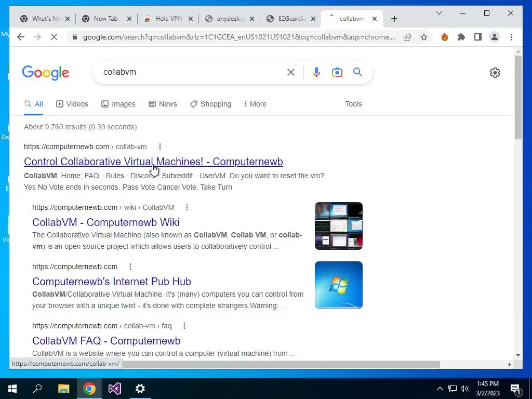532x399 pixels.
Task: Open the volume speaker tray icon
Action: [464, 389]
